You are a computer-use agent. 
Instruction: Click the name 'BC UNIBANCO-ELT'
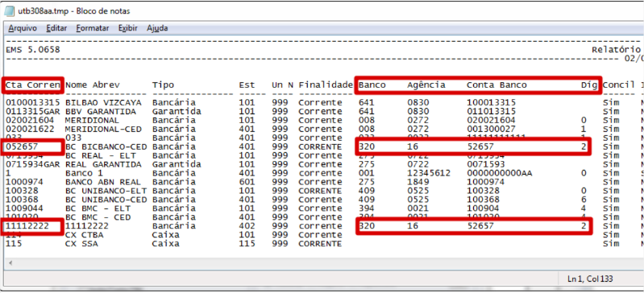pos(106,191)
